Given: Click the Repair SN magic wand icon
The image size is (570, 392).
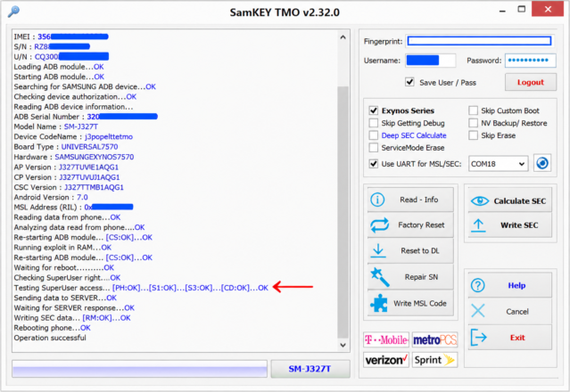Looking at the screenshot, I should tap(380, 277).
